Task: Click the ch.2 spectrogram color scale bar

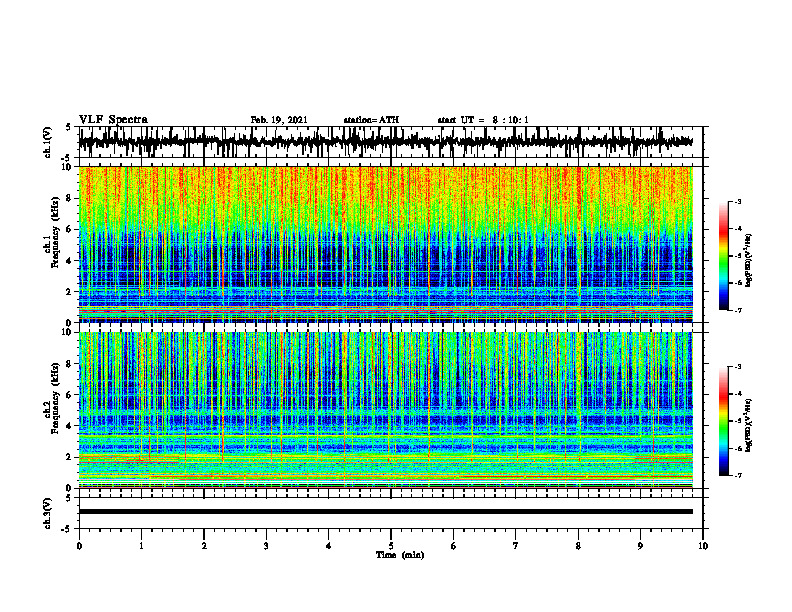Action: pos(723,421)
